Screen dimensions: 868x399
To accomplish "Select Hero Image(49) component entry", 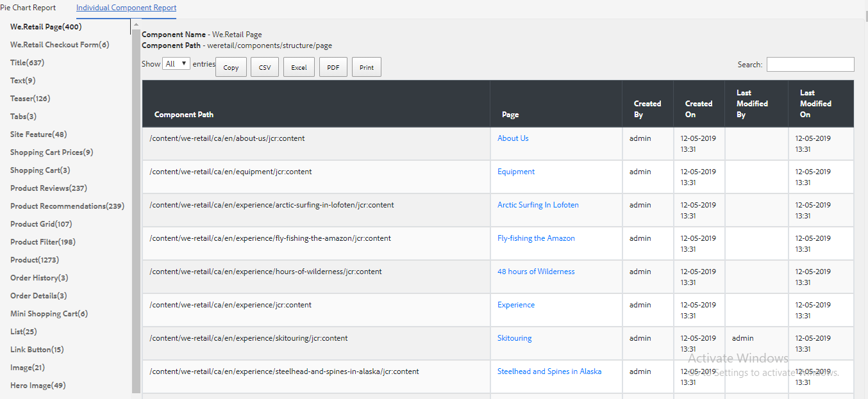I will coord(38,386).
